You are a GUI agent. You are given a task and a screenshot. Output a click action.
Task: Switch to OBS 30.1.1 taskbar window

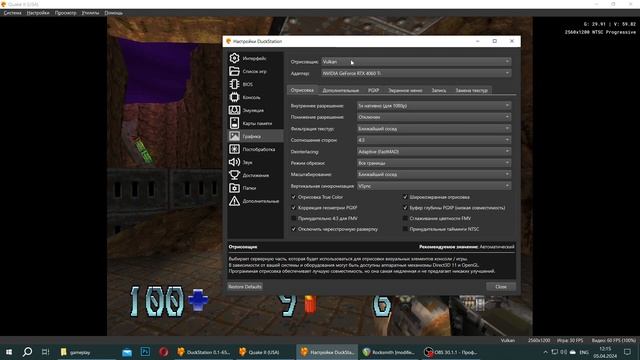(x=450, y=352)
